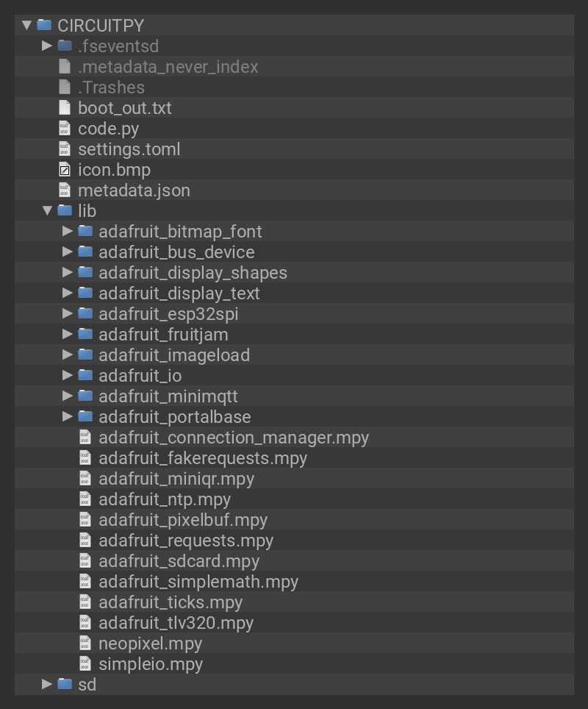The height and width of the screenshot is (709, 588).
Task: Expand the sd folder arrow
Action: pyautogui.click(x=47, y=685)
